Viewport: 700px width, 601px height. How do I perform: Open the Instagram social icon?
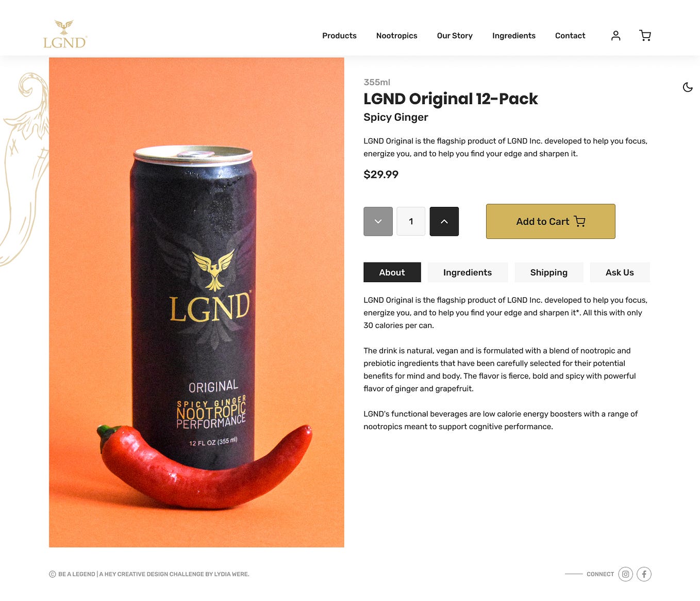coord(625,574)
